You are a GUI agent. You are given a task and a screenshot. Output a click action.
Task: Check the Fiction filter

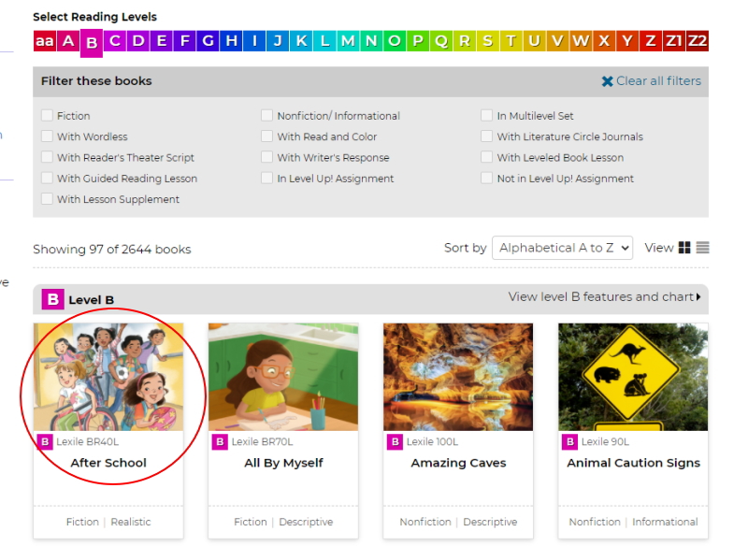[x=47, y=115]
